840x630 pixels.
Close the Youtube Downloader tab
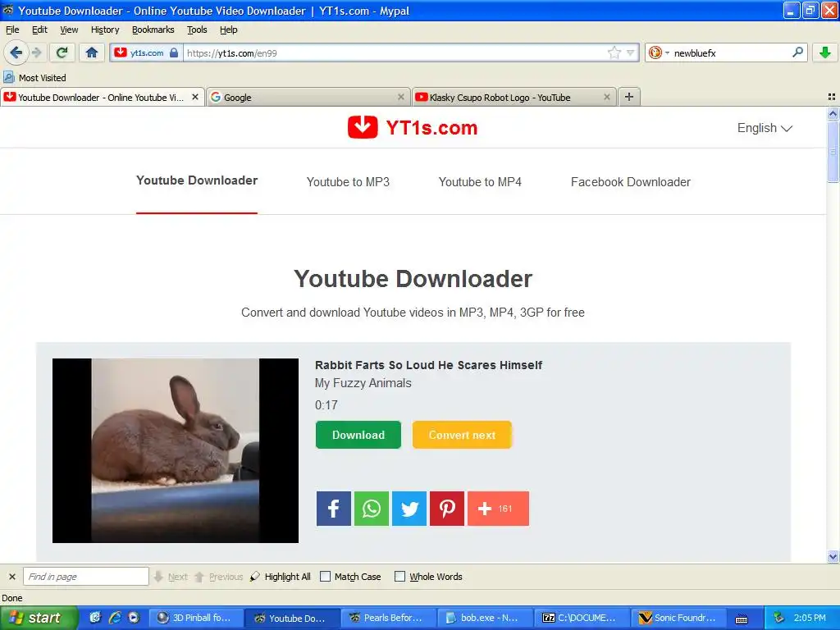(195, 97)
